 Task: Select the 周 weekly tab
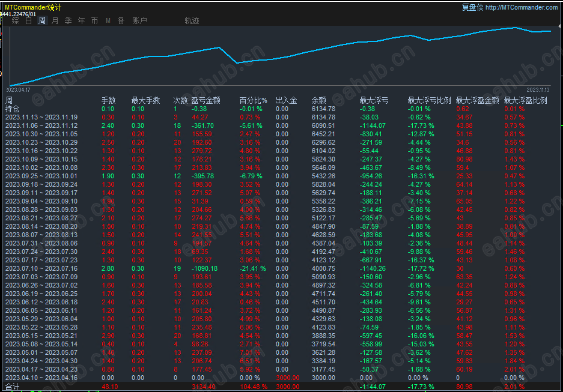[x=42, y=20]
